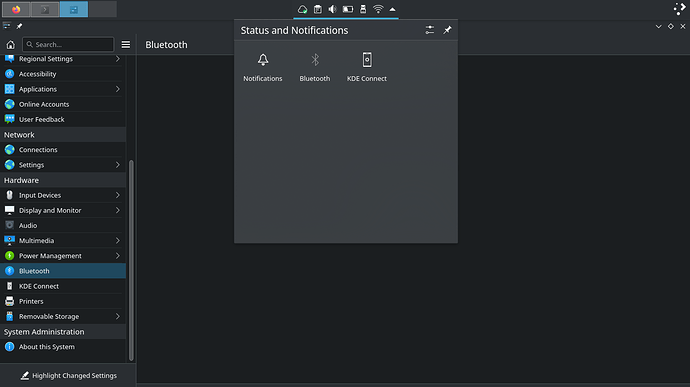
Task: Open network Settings entry
Action: tap(63, 165)
